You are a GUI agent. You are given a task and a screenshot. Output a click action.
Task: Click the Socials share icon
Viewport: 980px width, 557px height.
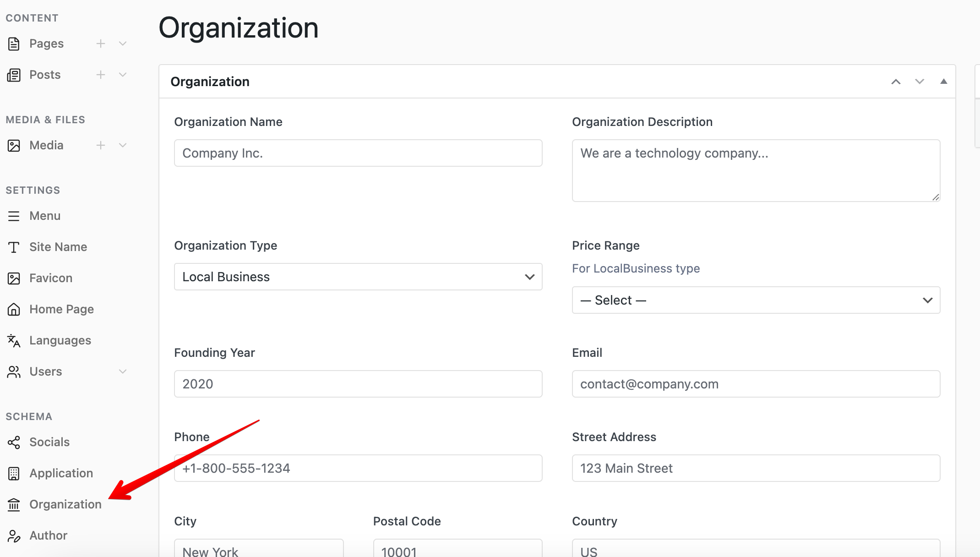pos(14,442)
